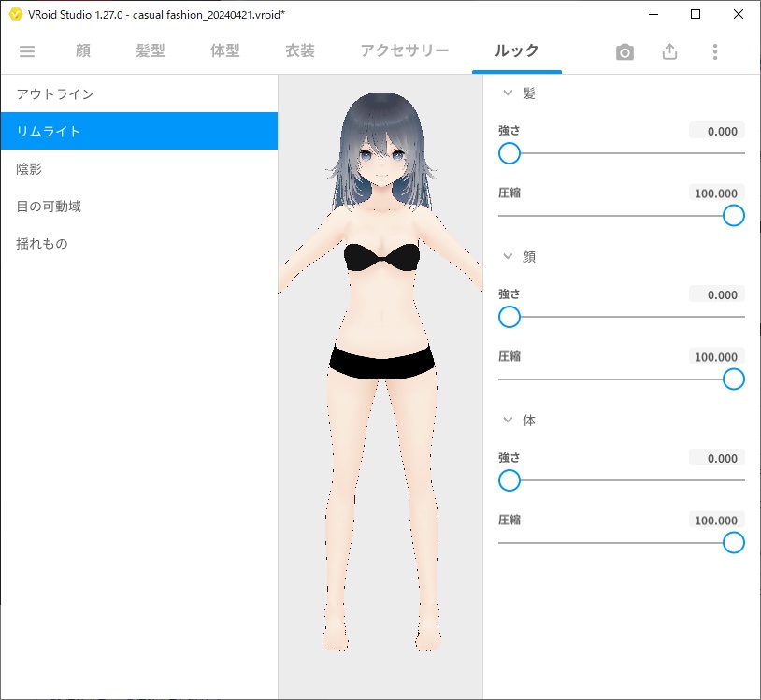Click the 髪 強さ slider handle
Image resolution: width=761 pixels, height=700 pixels.
click(509, 153)
